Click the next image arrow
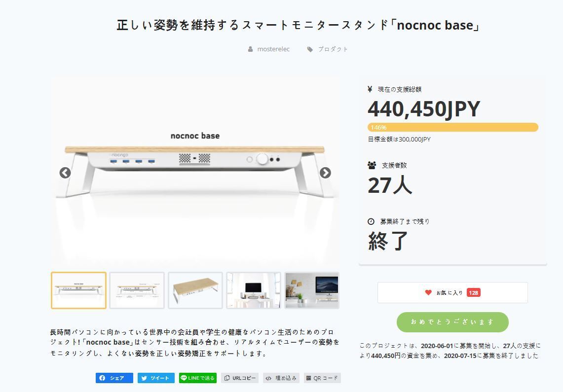 coord(325,173)
